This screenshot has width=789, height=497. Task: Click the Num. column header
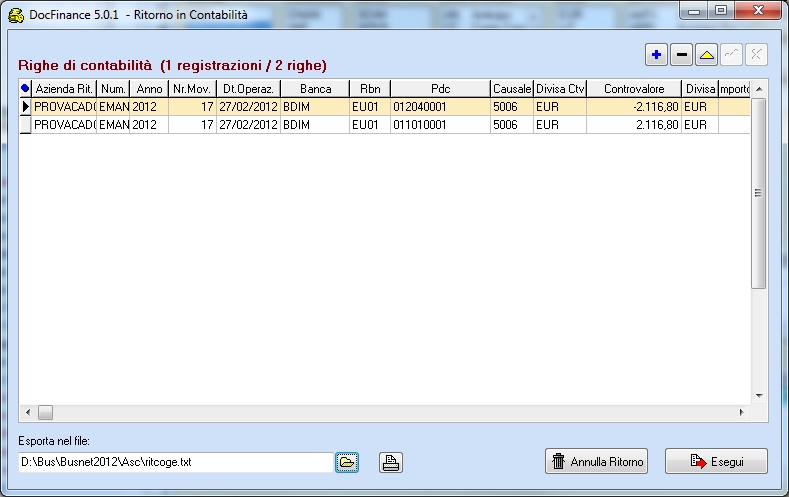(113, 89)
